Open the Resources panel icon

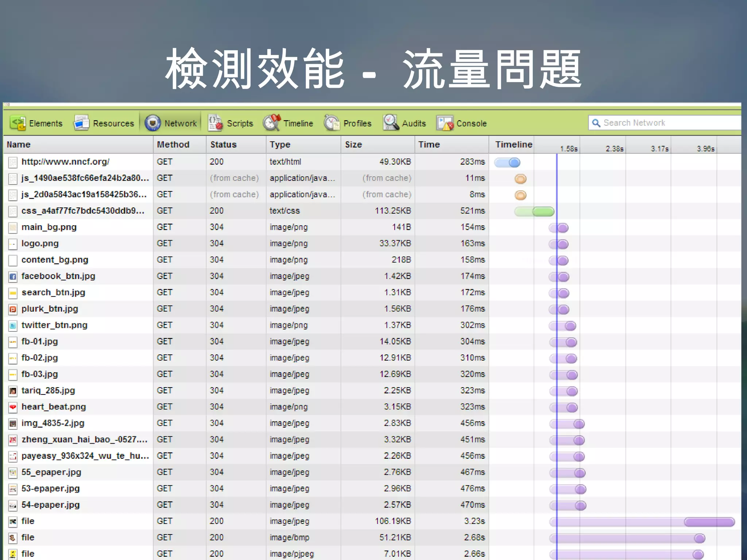[x=81, y=123]
